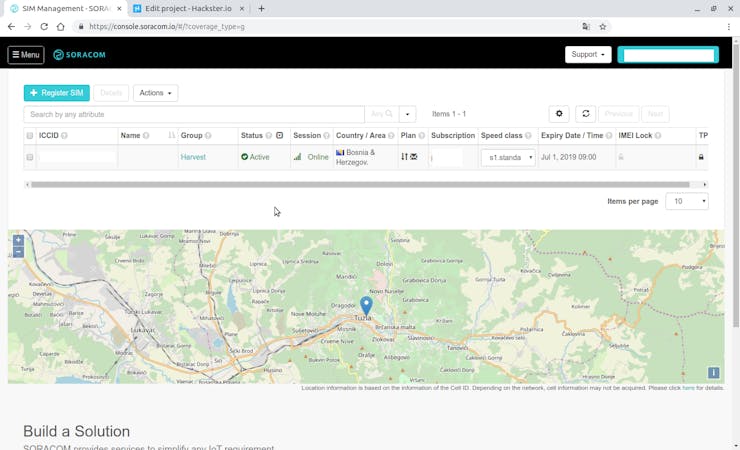Click the Online session signal icon
The width and height of the screenshot is (740, 450).
point(297,157)
